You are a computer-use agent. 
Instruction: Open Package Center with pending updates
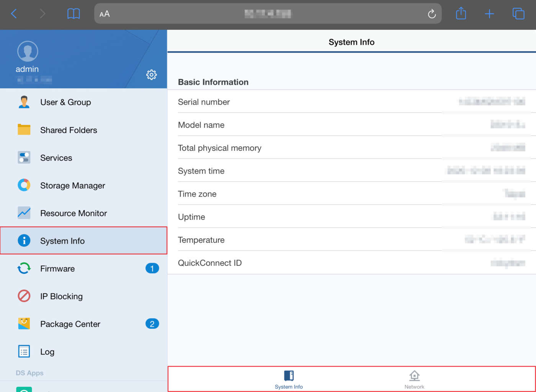[x=70, y=324]
